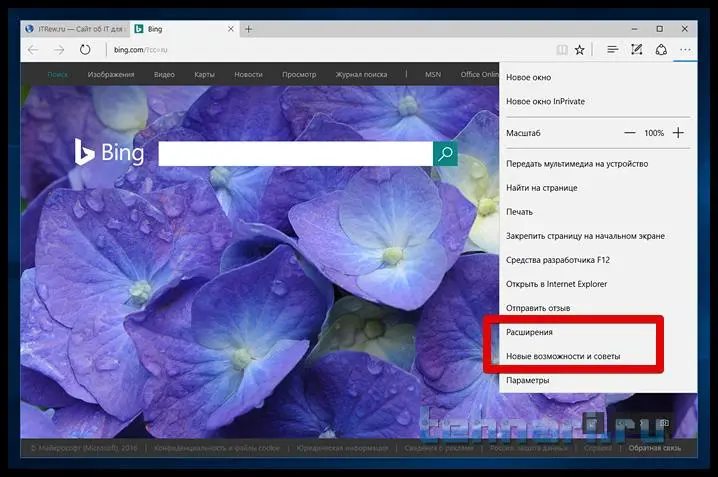Viewport: 718px width, 477px height.
Task: Open Новости in Bing navigation
Action: point(248,74)
